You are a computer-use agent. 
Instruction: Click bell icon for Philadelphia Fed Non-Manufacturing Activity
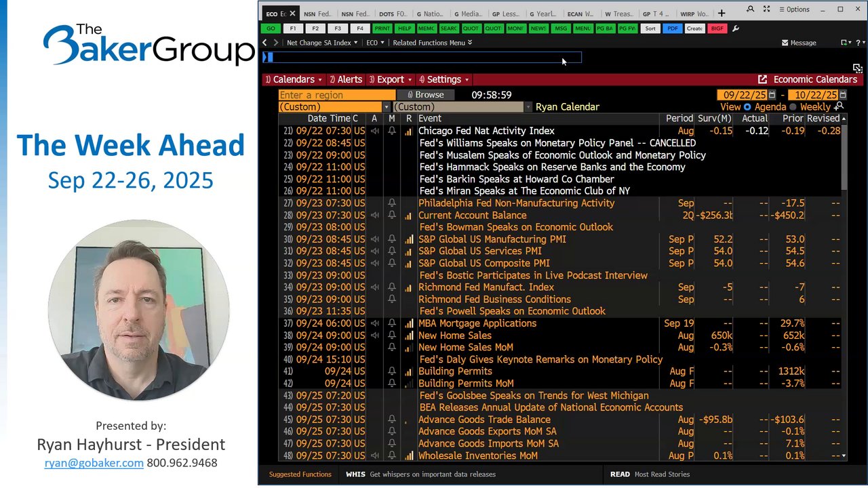point(392,203)
